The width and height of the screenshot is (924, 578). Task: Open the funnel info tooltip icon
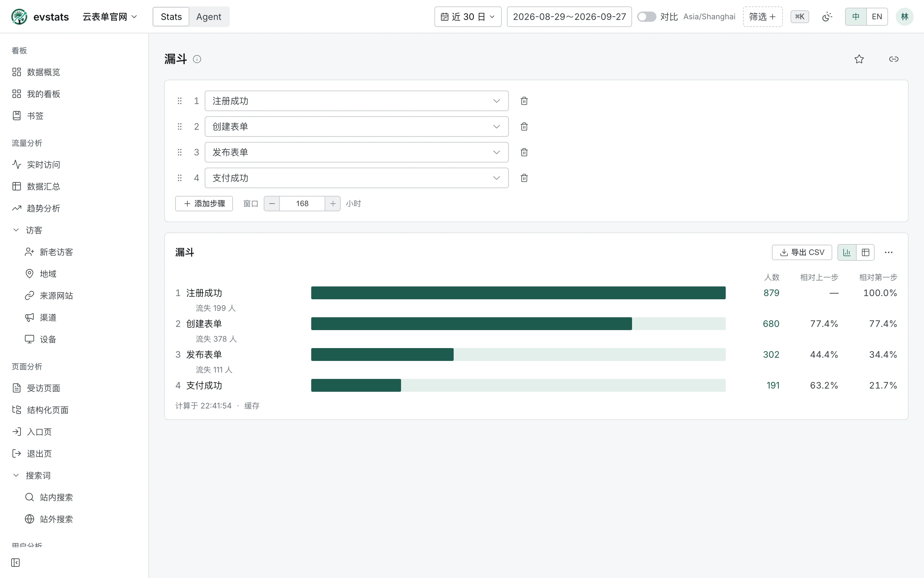[x=197, y=59]
